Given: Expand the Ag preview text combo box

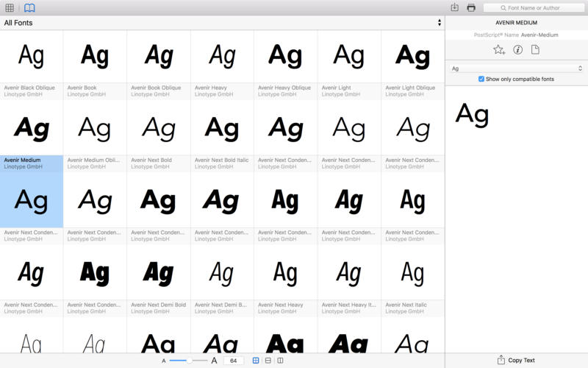Looking at the screenshot, I should tap(517, 68).
